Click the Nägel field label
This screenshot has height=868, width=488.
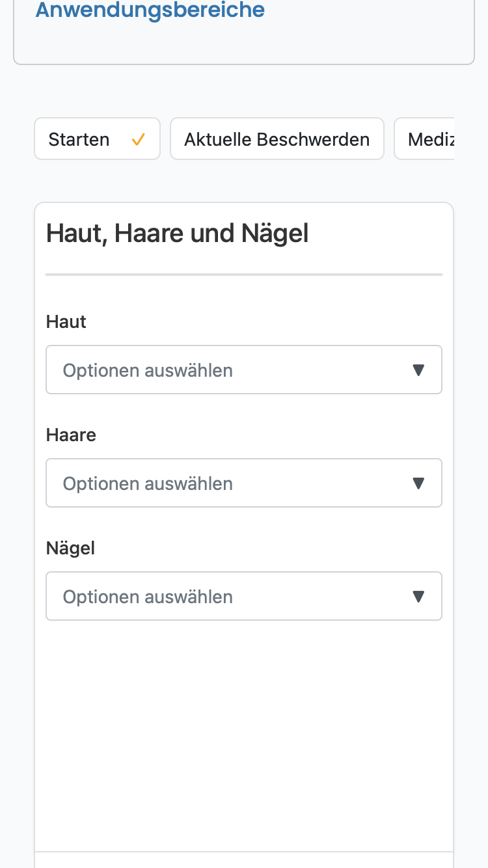tap(70, 548)
